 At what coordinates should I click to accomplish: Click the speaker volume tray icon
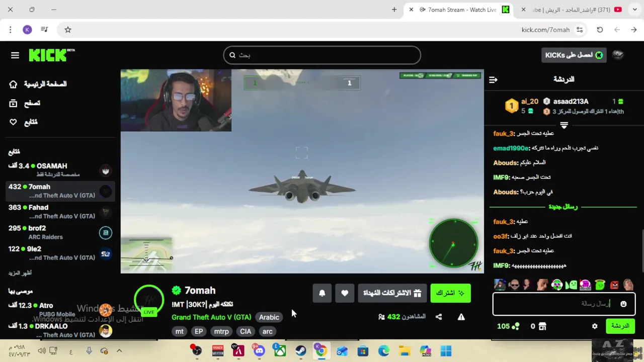(x=42, y=351)
